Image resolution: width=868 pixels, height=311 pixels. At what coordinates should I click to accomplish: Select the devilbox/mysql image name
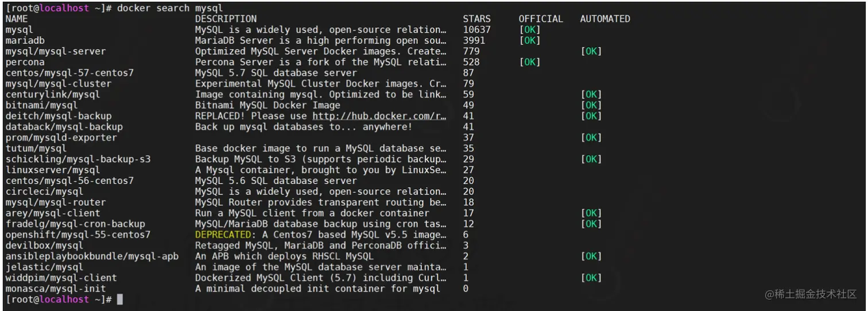point(44,245)
